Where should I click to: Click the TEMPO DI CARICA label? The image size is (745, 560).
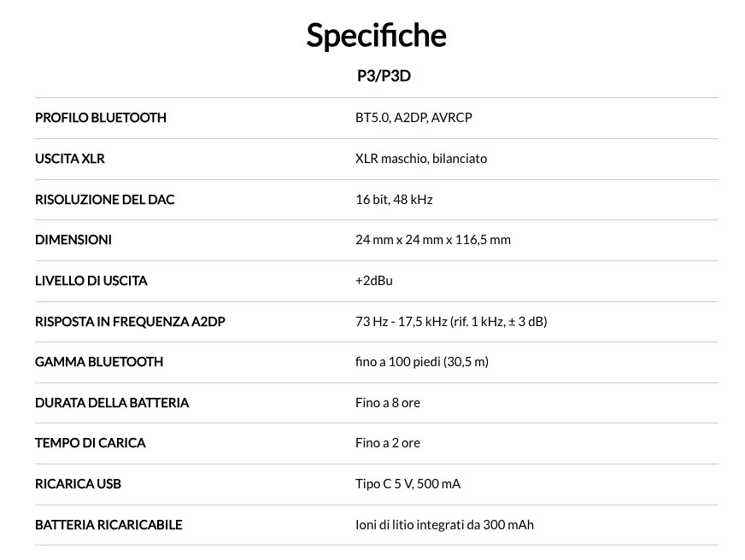(91, 443)
